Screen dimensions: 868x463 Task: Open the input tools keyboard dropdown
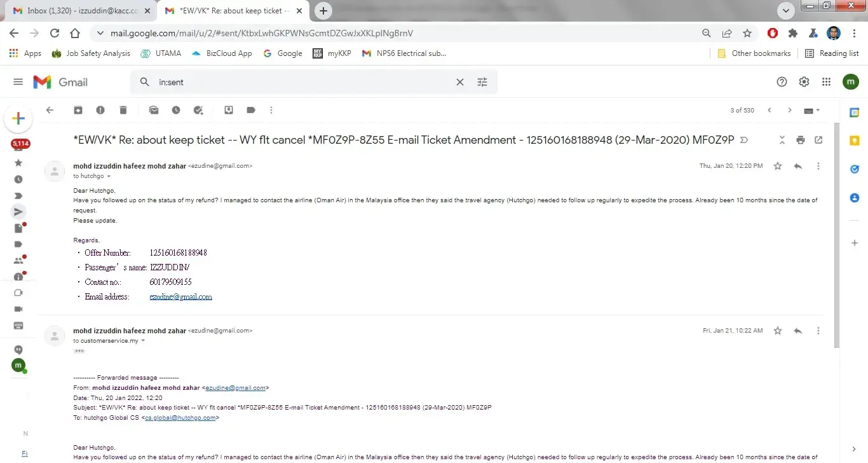pyautogui.click(x=811, y=110)
